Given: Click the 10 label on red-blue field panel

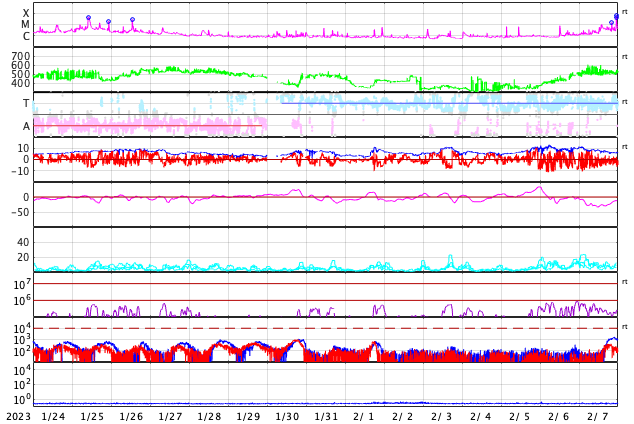Looking at the screenshot, I should pyautogui.click(x=23, y=148).
